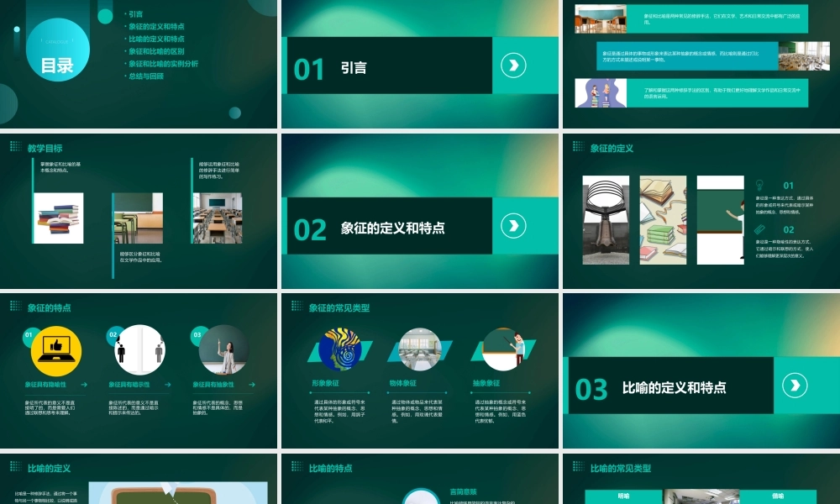This screenshot has width=840, height=504.
Task: Click the 抽象象征 label
Action: point(486,383)
